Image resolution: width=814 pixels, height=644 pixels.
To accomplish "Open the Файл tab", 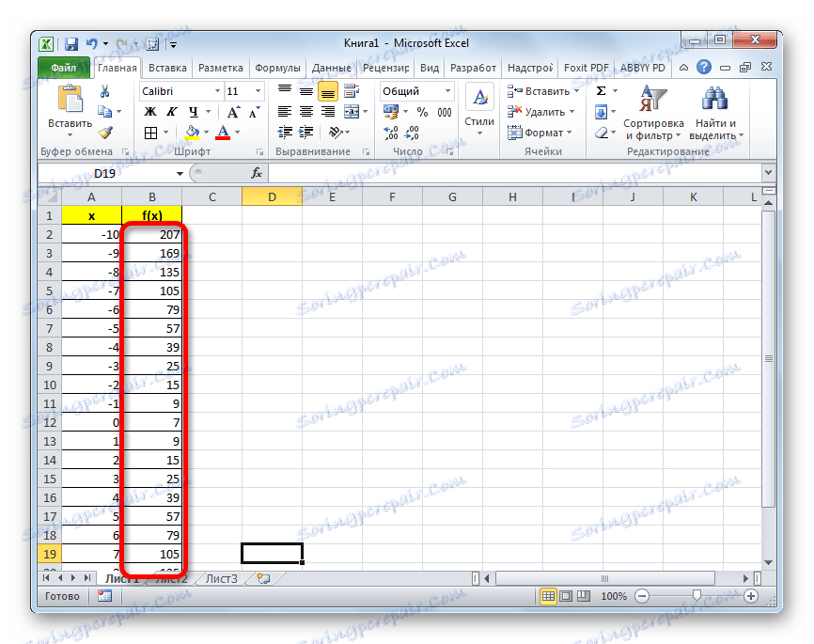I will 63,68.
